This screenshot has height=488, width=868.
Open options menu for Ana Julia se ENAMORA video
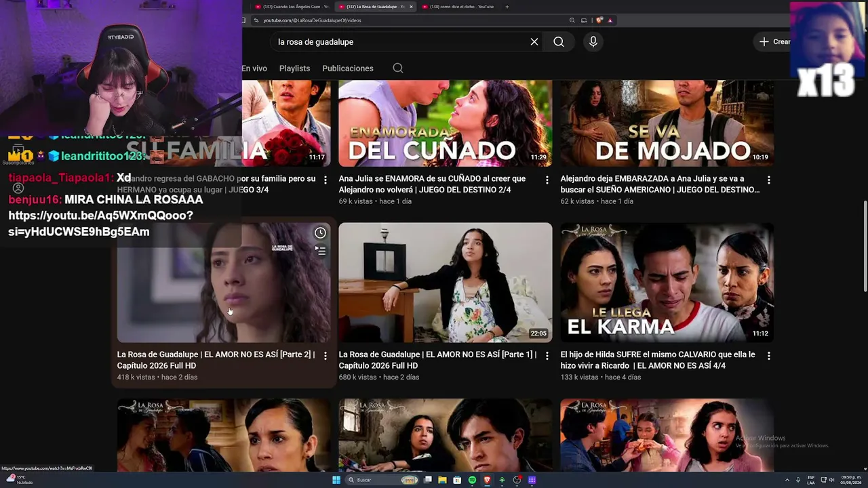coord(547,180)
